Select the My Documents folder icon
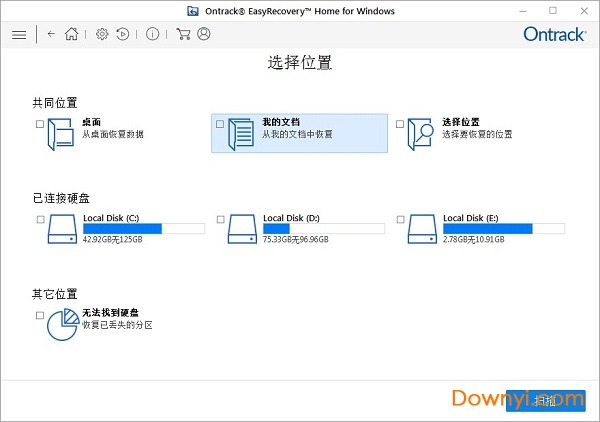The width and height of the screenshot is (600, 422). click(241, 134)
